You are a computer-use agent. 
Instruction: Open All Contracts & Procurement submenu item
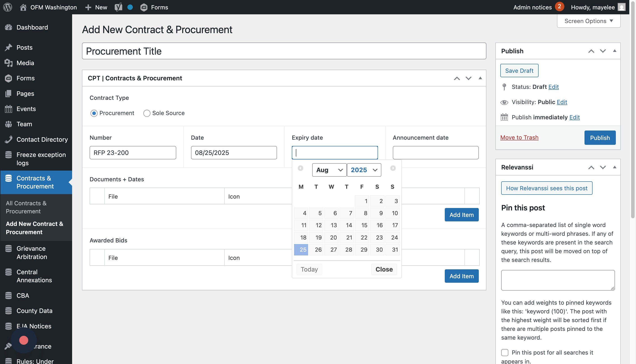coord(26,207)
